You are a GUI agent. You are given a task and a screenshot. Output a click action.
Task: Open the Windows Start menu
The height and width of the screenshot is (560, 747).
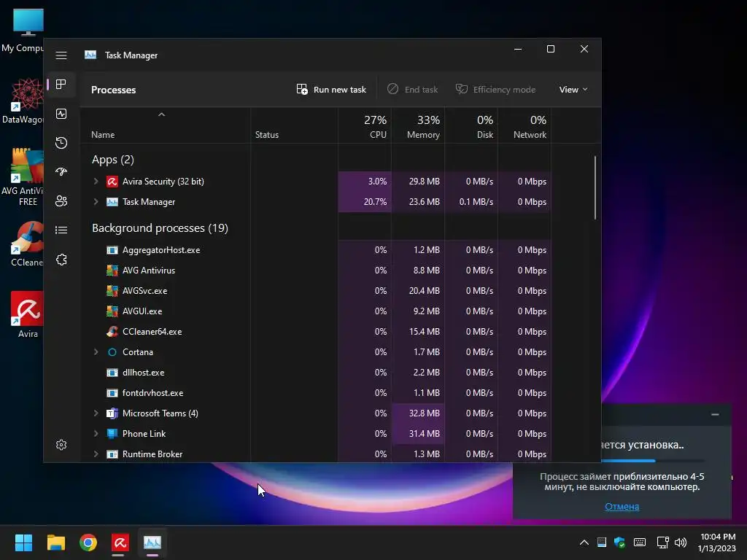23,542
